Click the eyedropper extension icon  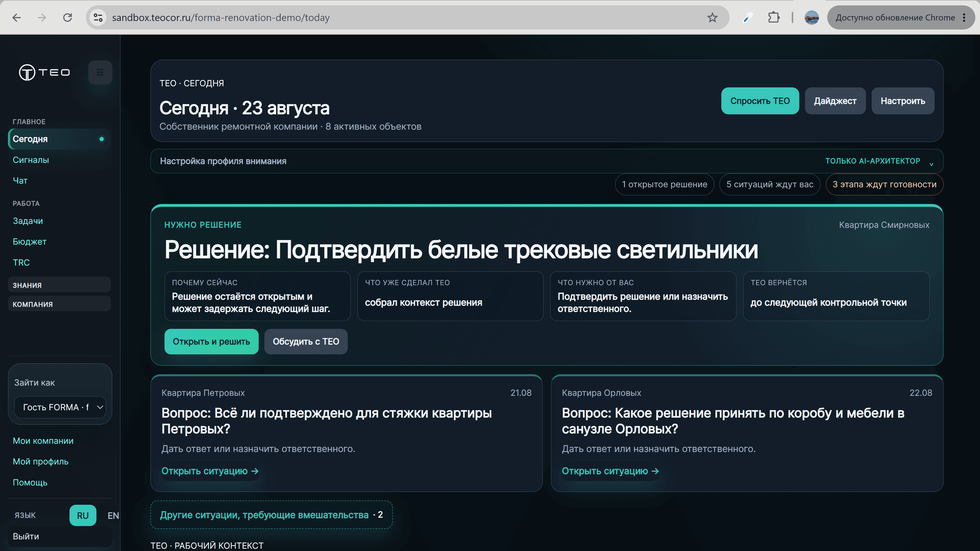(x=748, y=18)
